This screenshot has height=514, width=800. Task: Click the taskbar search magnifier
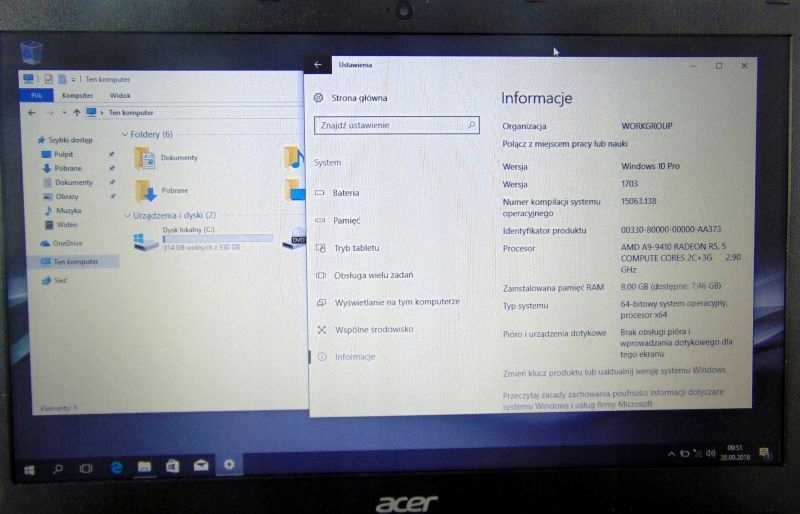58,469
